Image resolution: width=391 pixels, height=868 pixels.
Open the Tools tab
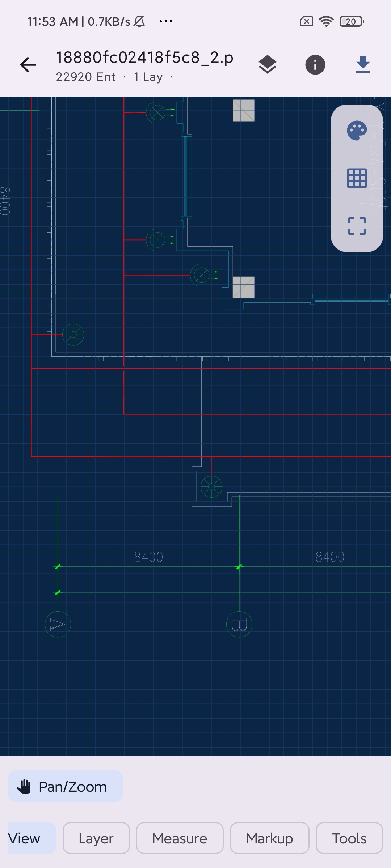click(x=349, y=838)
